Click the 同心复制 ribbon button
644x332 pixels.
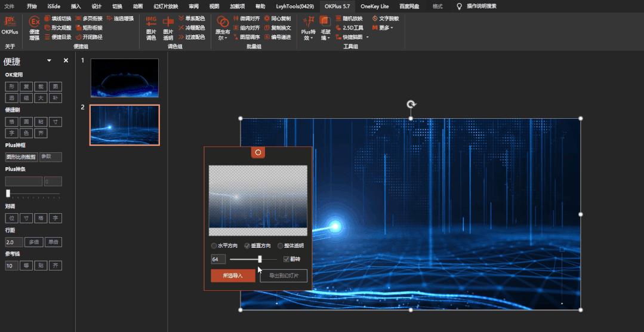(x=278, y=19)
